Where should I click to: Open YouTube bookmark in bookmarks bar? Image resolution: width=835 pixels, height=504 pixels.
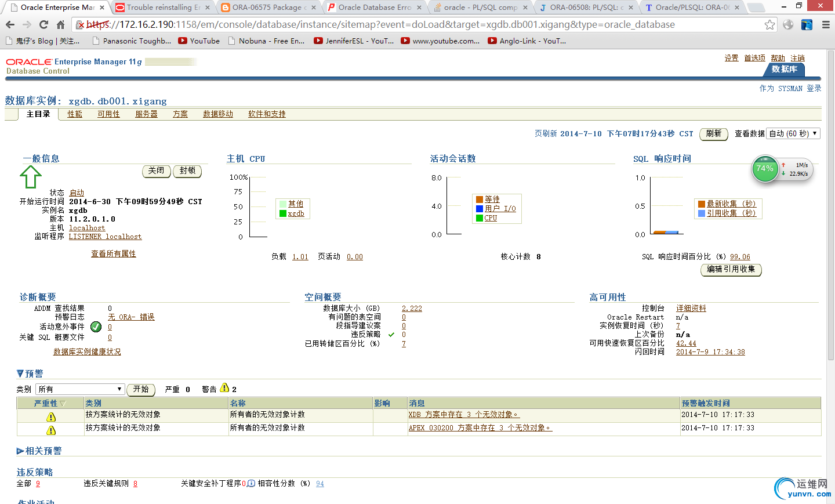199,41
